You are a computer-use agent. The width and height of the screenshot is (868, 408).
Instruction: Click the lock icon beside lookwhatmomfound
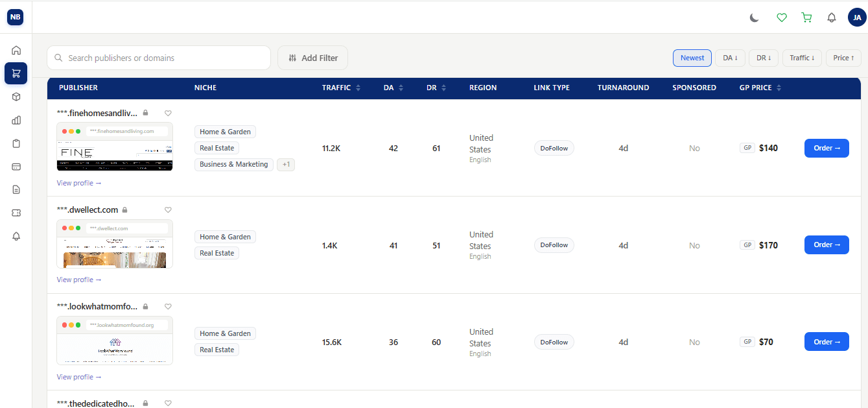[x=145, y=306]
